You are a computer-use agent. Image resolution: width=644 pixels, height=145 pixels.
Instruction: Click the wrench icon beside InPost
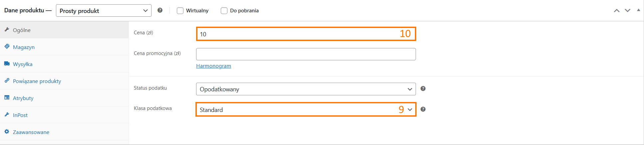pyautogui.click(x=7, y=115)
